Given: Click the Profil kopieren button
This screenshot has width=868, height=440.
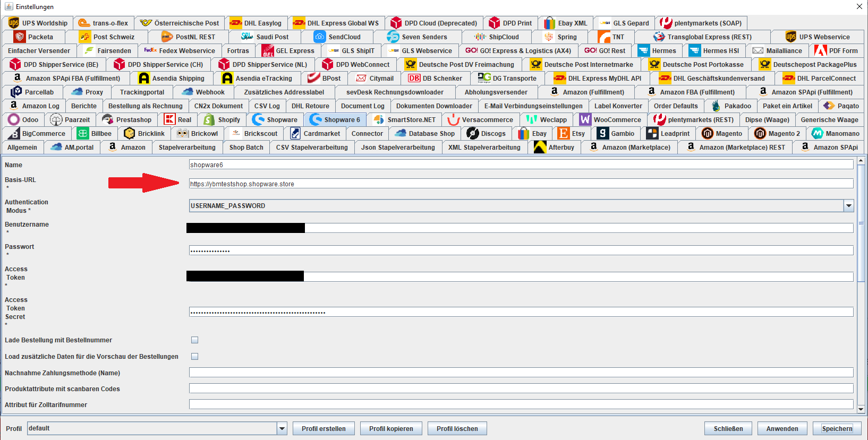Looking at the screenshot, I should pos(391,428).
